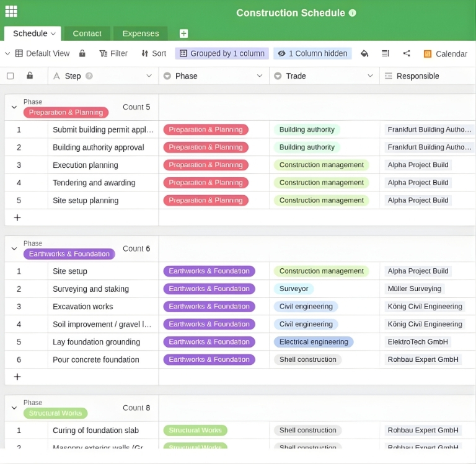Viewport: 476px width, 464px height.
Task: Open the paint bucket row color tool
Action: coord(364,54)
